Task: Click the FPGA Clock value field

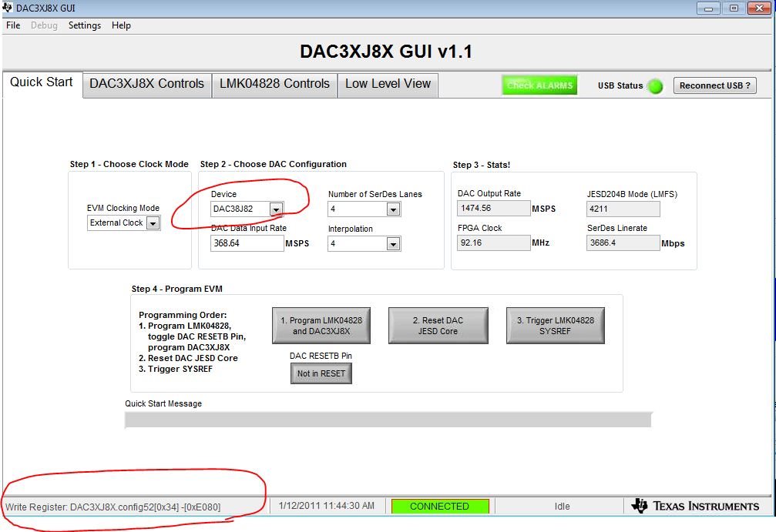Action: tap(493, 243)
